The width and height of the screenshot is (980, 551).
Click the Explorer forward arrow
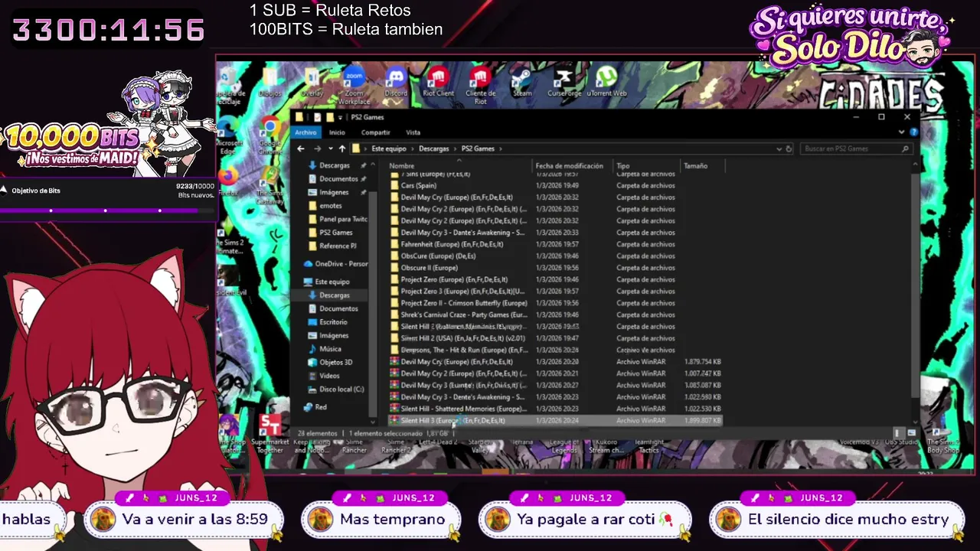(x=317, y=148)
